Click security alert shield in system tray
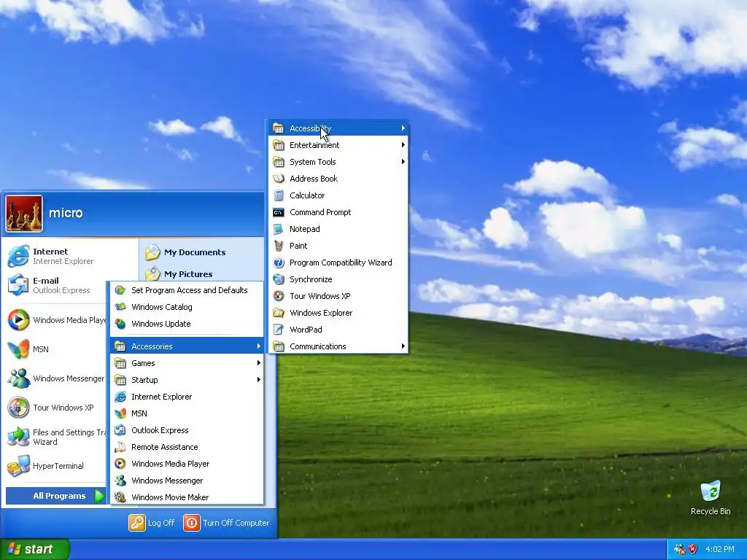This screenshot has width=747, height=560. click(693, 549)
